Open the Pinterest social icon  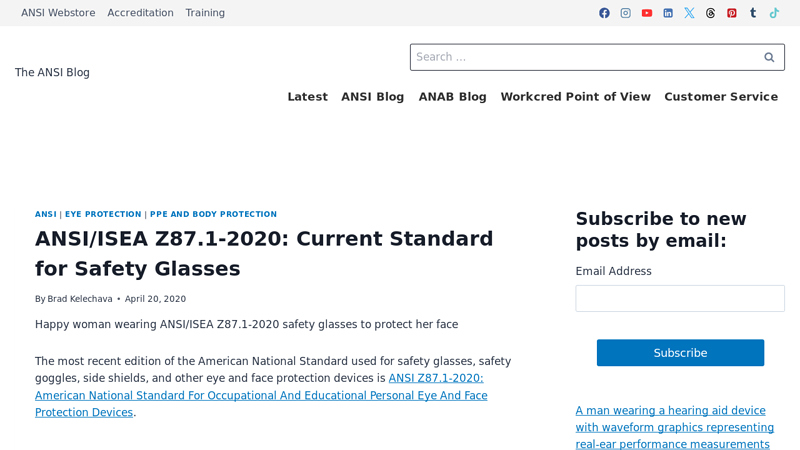[732, 13]
